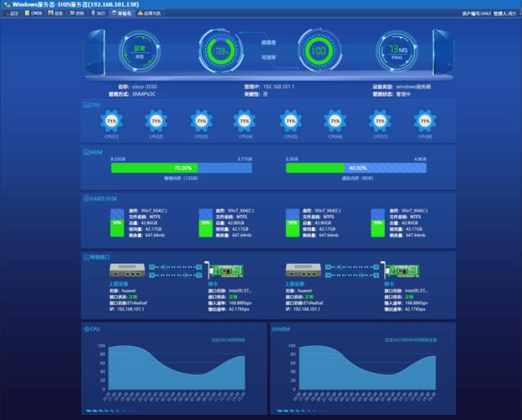Viewport: 522px width, 420px height.
Task: Open the 故障列表 toolbar item
Action: (x=152, y=13)
